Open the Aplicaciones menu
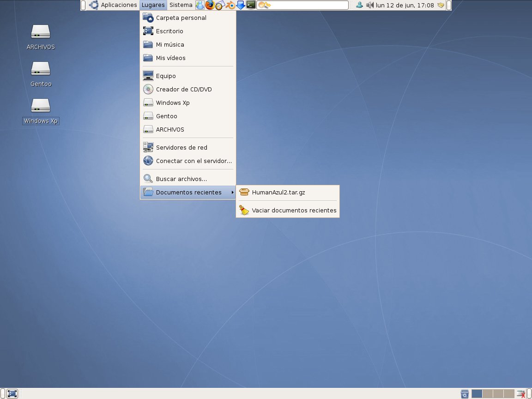 (x=113, y=5)
